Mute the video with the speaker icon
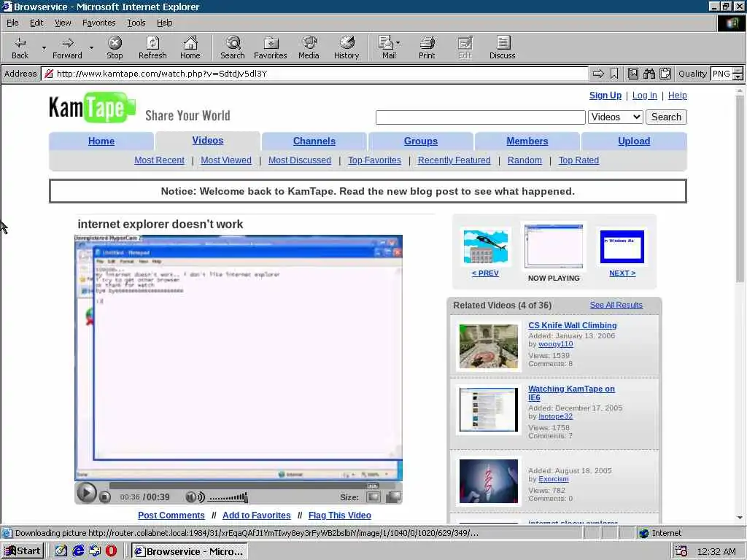 tap(195, 497)
